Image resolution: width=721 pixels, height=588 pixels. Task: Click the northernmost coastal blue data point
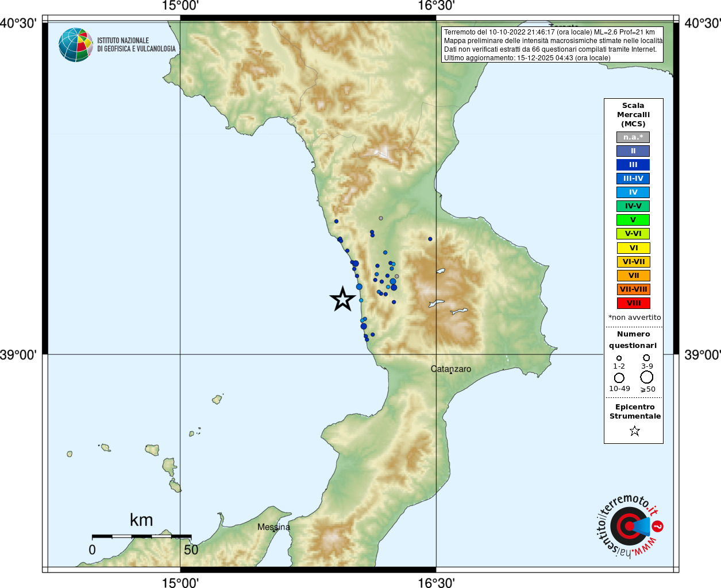(336, 221)
